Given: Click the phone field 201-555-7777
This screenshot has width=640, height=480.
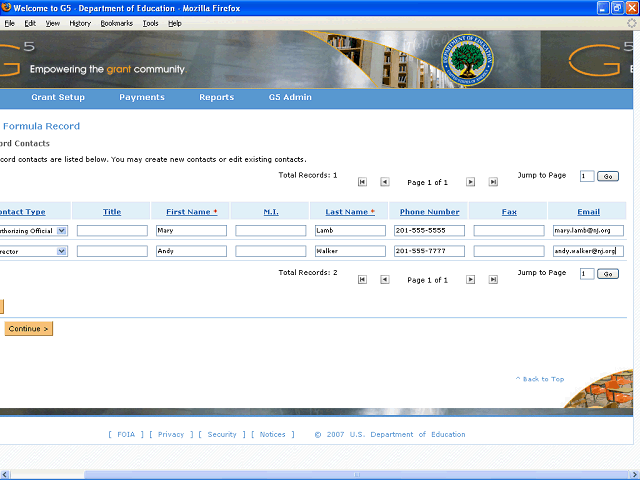Looking at the screenshot, I should tap(429, 251).
